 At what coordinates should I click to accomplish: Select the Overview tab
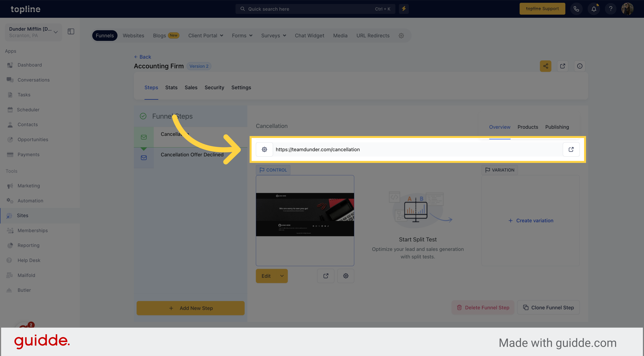[499, 127]
